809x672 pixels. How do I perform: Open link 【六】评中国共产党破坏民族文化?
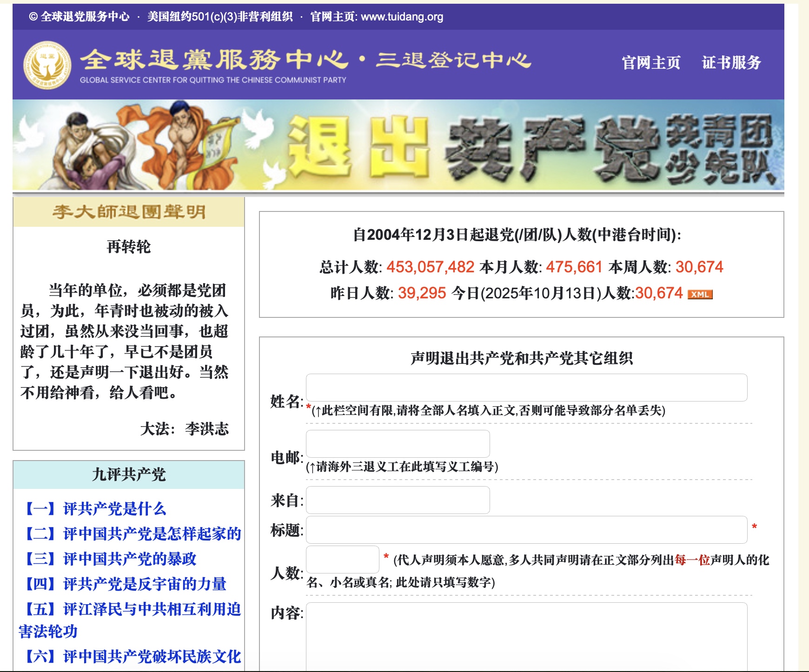tap(133, 657)
